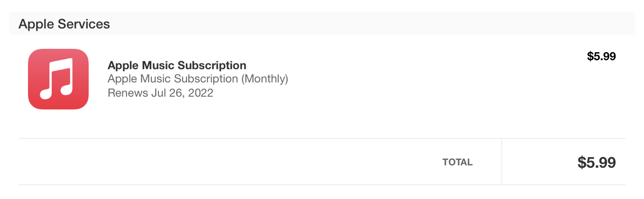Viewport: 644px width, 199px height.
Task: Click the vertical divider right of TOTAL
Action: [x=501, y=162]
